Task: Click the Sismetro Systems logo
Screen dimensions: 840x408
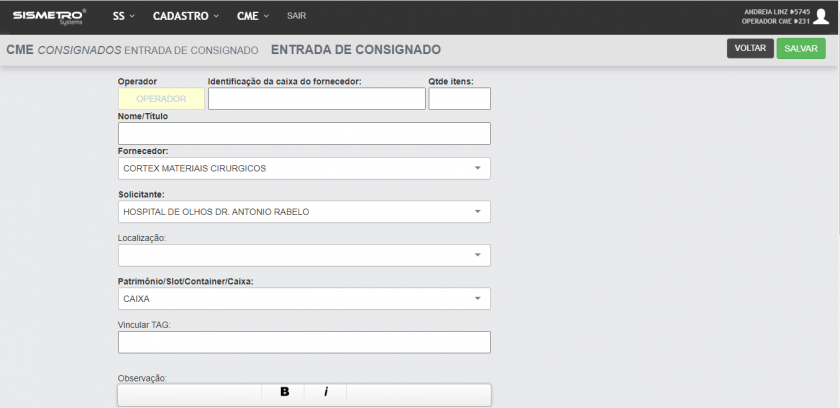Action: 49,16
